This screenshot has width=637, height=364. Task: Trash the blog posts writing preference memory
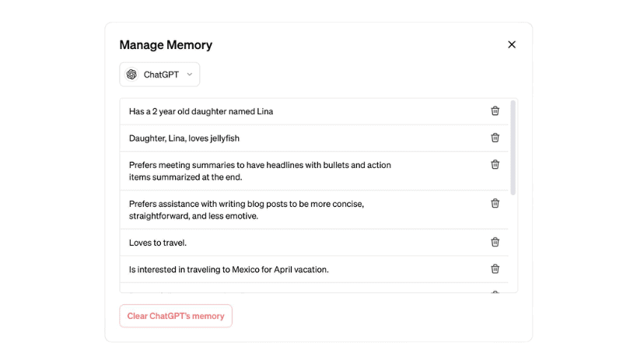pos(495,203)
